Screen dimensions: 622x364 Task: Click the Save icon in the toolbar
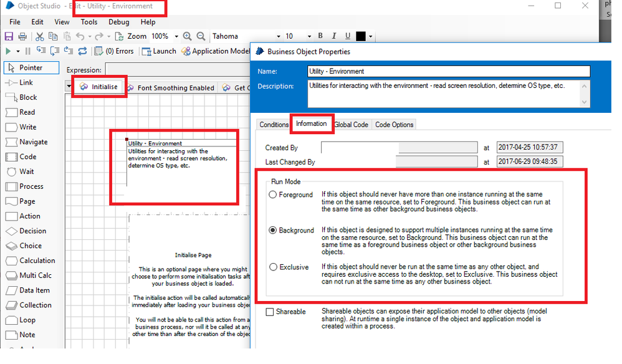click(x=9, y=37)
